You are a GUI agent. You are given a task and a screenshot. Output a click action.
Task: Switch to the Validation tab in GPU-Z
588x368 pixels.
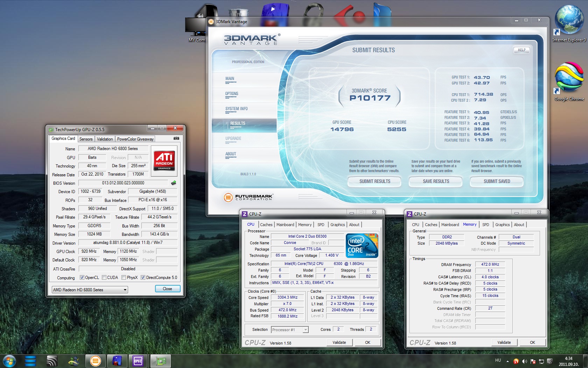(105, 139)
